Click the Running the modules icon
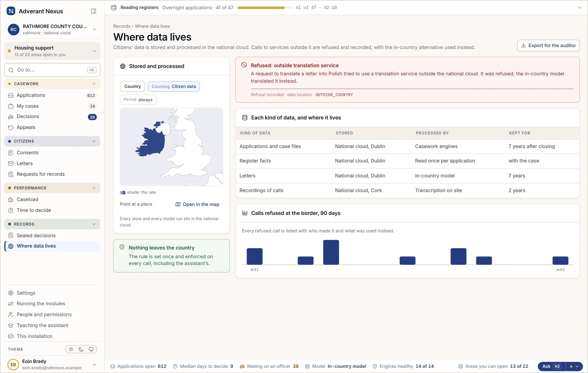 pyautogui.click(x=11, y=304)
